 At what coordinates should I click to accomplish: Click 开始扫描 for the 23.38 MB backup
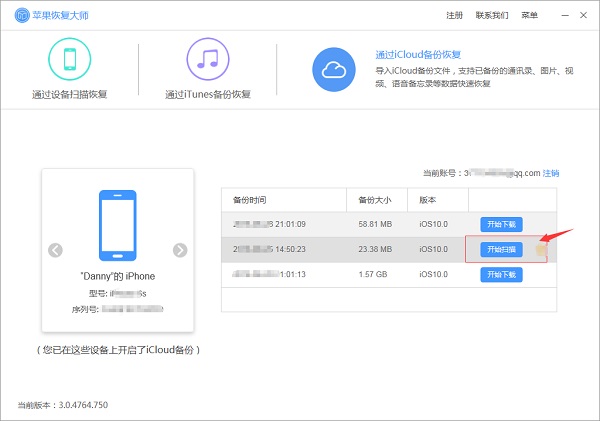pos(501,249)
